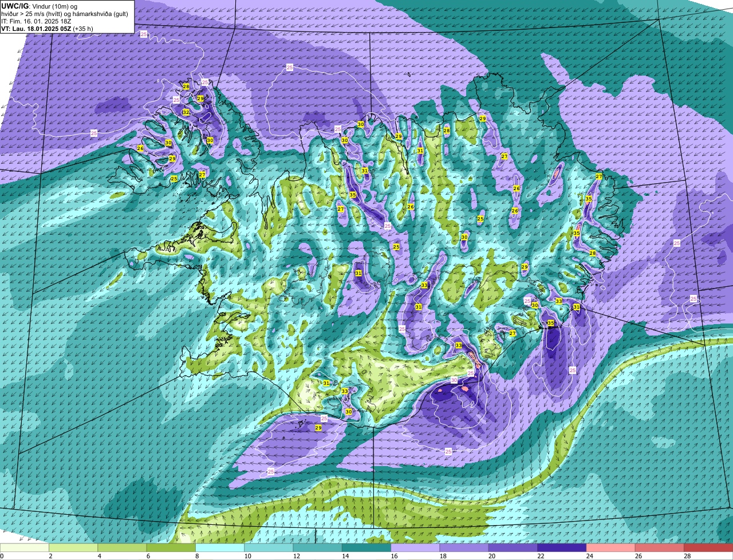
Task: Select the 8–10 m/s pale cyan swatch
Action: [x=220, y=547]
